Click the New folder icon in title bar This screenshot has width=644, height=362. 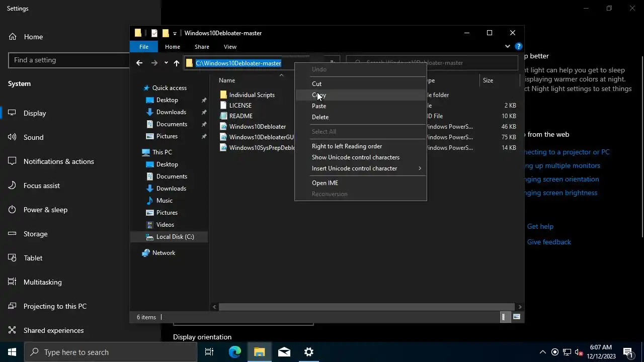[165, 33]
